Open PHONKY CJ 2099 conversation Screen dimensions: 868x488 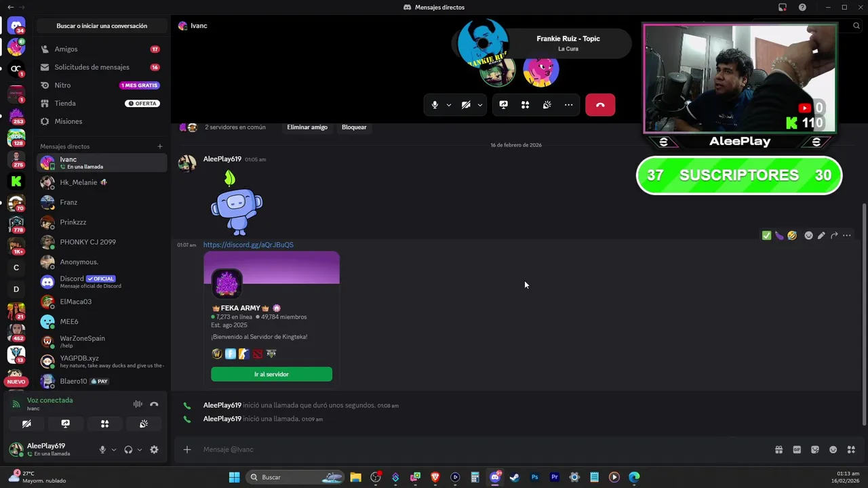[x=102, y=242]
